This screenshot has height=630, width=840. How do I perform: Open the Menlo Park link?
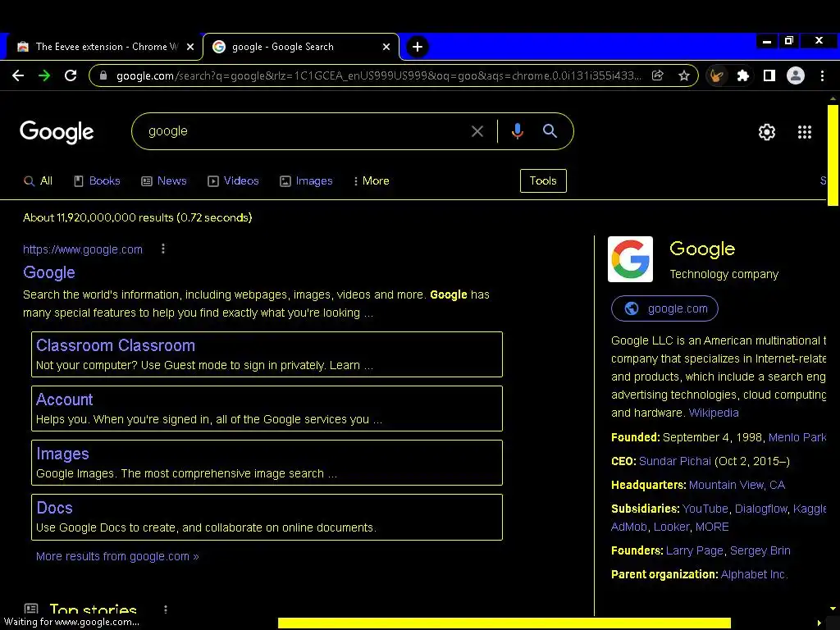tap(797, 438)
